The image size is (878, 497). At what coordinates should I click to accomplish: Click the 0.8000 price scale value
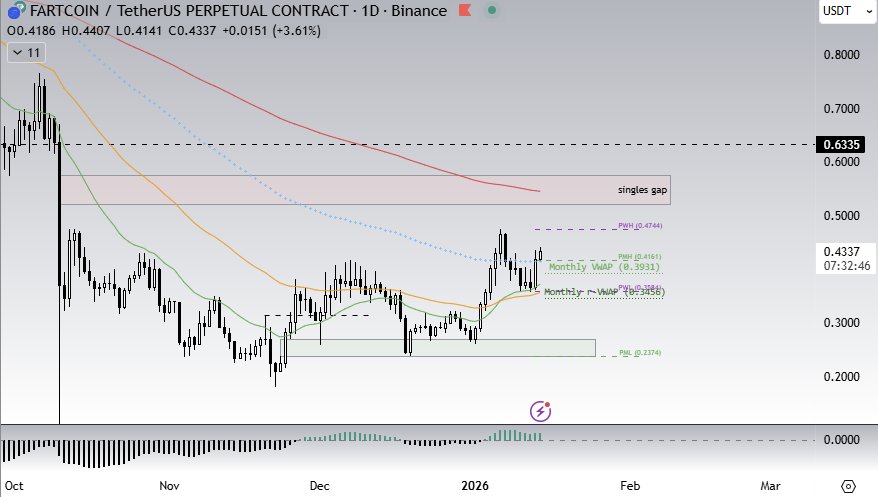tap(841, 55)
